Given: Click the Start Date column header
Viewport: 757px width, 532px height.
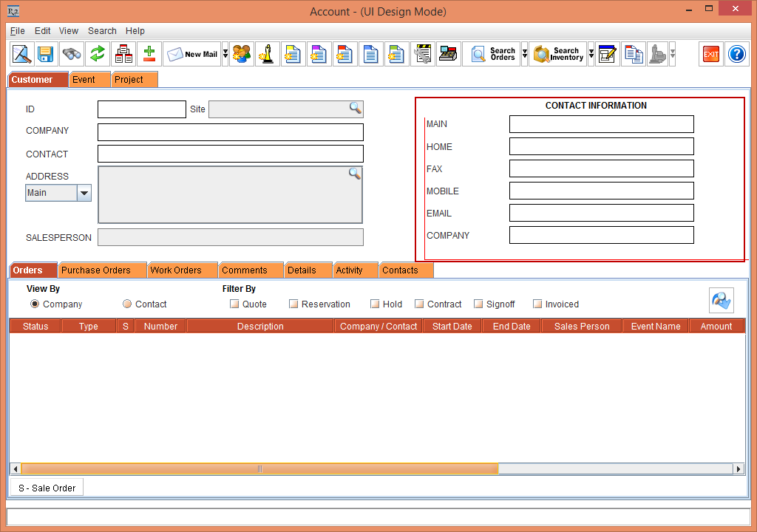Looking at the screenshot, I should coord(452,327).
